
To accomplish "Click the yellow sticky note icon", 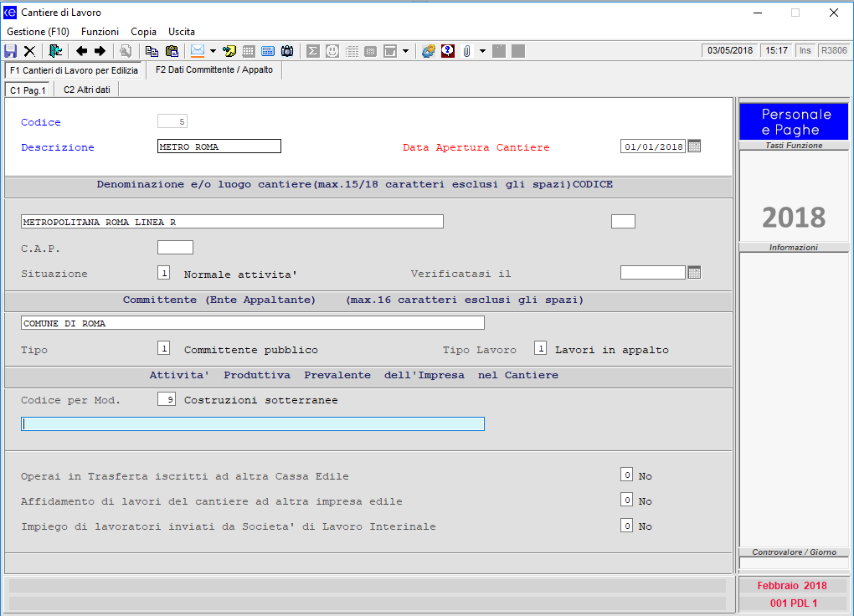I will (229, 51).
